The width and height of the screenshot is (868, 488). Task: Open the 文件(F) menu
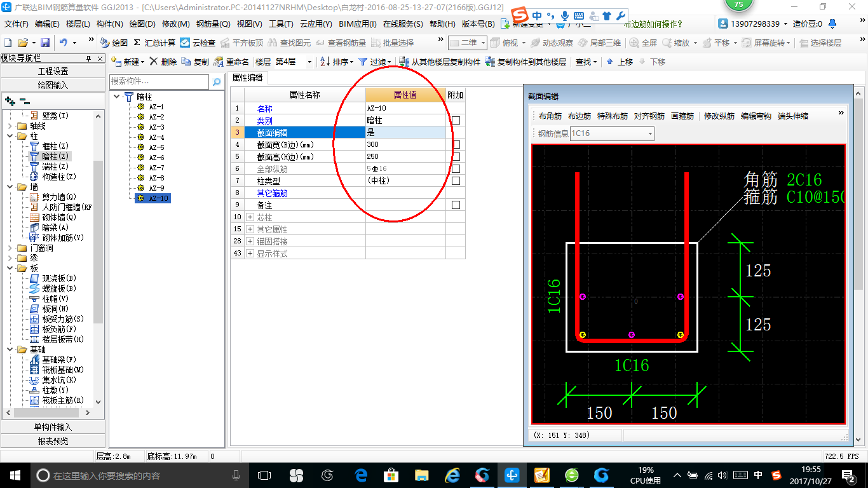17,24
